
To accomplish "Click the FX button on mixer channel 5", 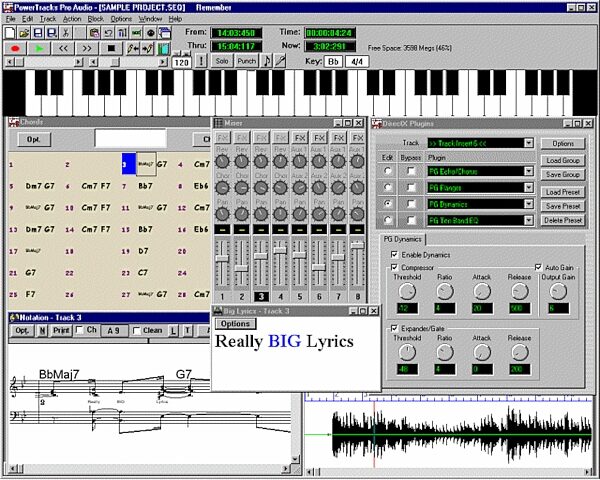I will (300, 137).
